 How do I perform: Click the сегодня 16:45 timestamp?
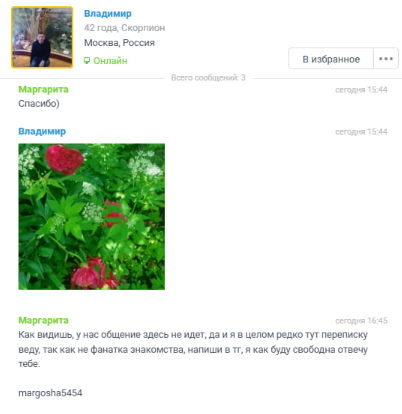(361, 321)
